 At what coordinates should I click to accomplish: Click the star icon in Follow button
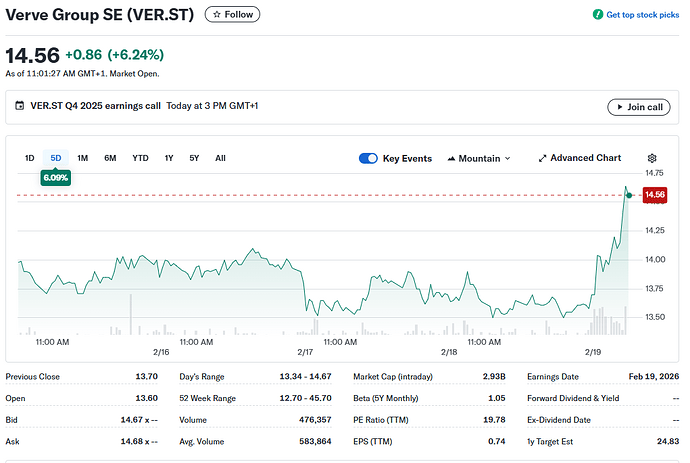[217, 15]
